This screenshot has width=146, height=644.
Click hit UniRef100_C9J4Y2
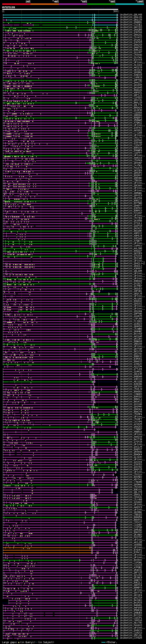(x=131, y=37)
